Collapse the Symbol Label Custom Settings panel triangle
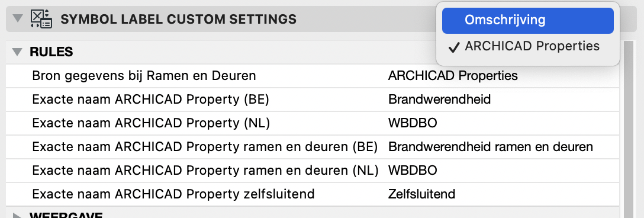Viewport: 644px width, 218px height. coord(18,19)
